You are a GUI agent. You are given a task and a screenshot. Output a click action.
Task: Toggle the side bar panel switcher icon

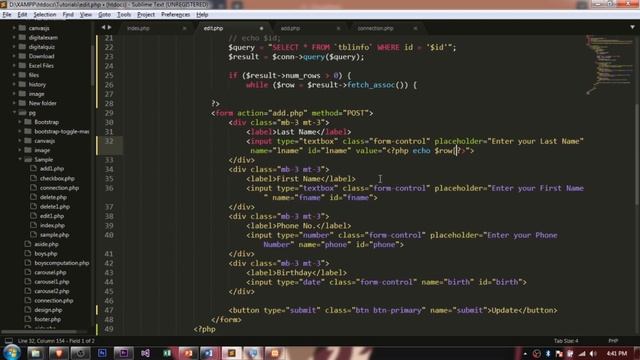(x=9, y=340)
